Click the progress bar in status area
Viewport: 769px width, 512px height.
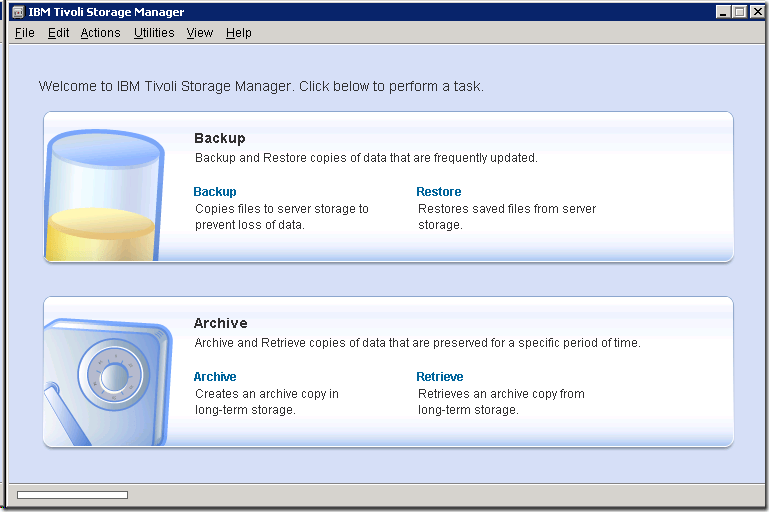point(72,495)
